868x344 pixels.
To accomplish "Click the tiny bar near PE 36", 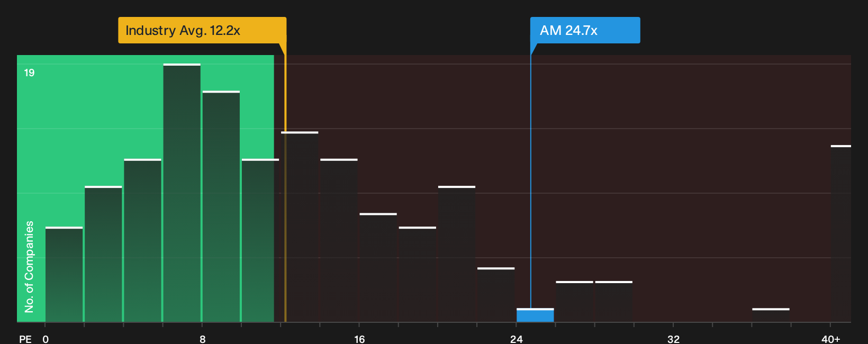I will click(x=771, y=315).
